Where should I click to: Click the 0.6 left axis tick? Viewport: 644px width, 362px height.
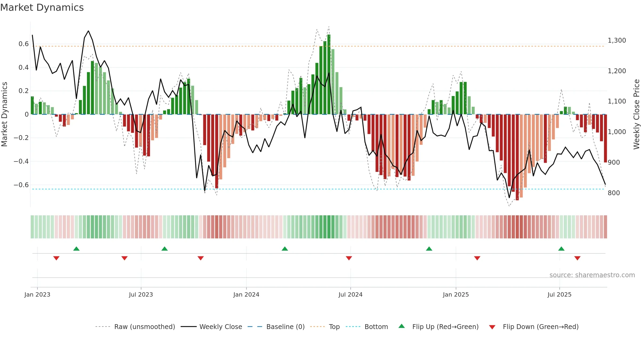point(24,44)
